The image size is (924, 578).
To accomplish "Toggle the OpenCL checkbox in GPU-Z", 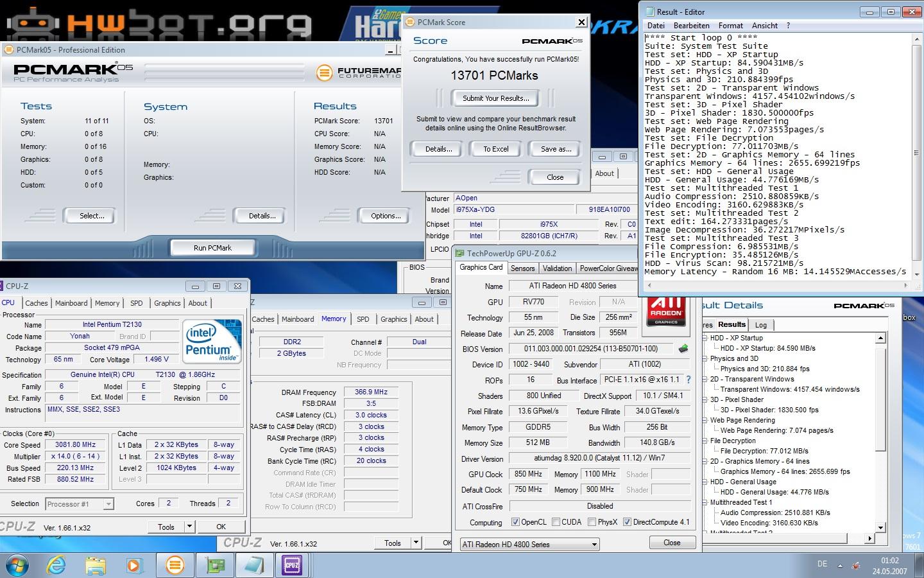I will point(515,522).
